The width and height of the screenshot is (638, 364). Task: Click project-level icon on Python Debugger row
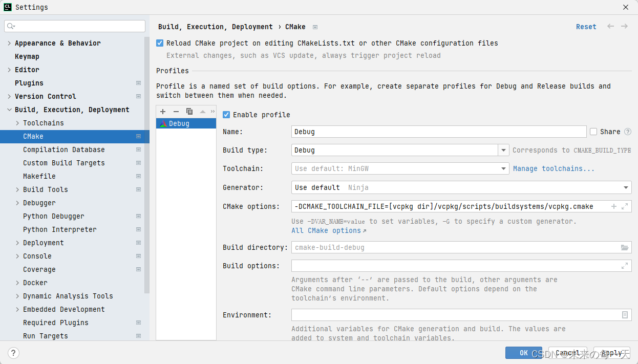tap(138, 216)
